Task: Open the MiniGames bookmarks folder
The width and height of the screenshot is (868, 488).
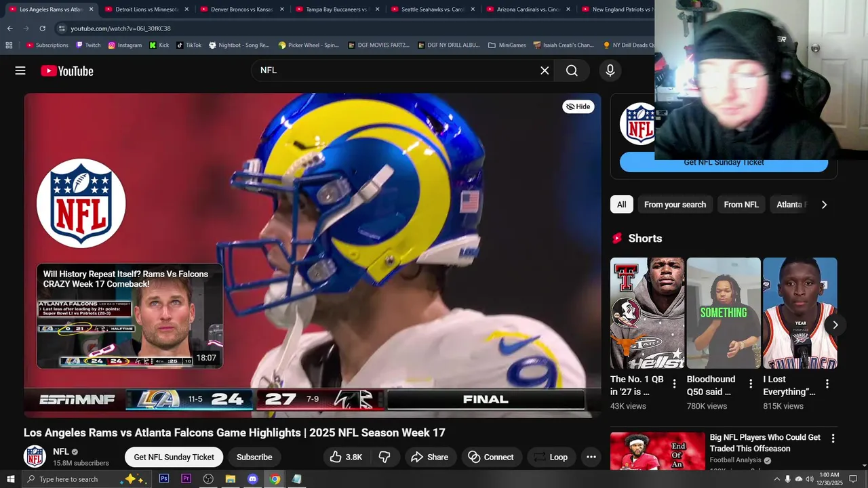Action: pos(507,45)
